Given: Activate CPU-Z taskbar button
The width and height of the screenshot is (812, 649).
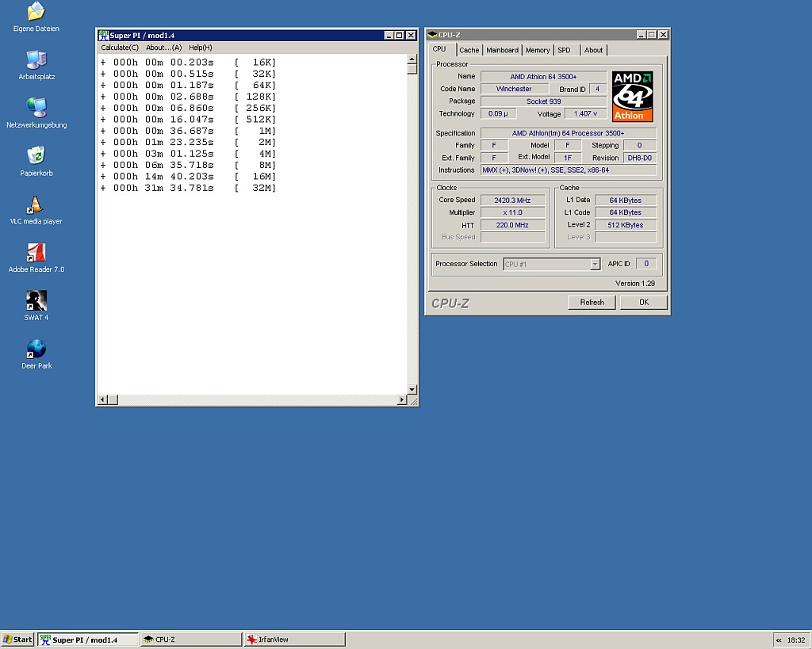Looking at the screenshot, I should coord(191,639).
